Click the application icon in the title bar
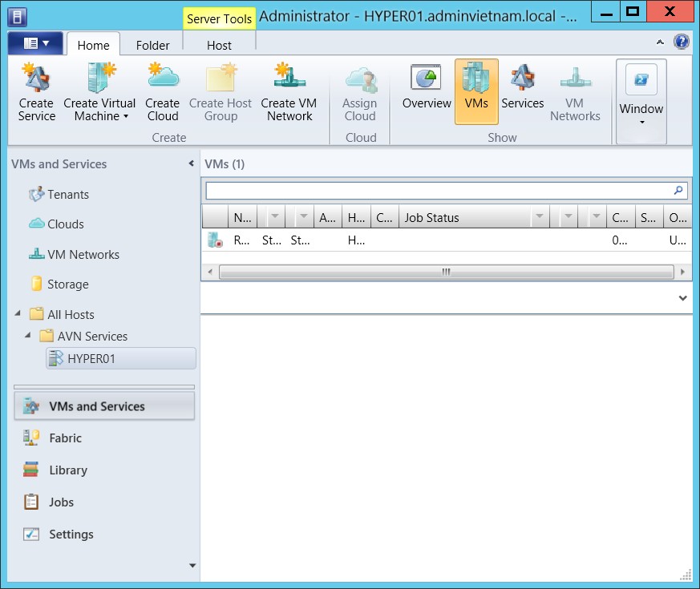The width and height of the screenshot is (700, 589). (18, 18)
